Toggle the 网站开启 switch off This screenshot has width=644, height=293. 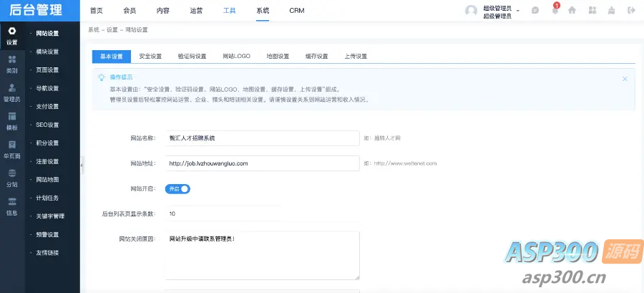(x=177, y=189)
